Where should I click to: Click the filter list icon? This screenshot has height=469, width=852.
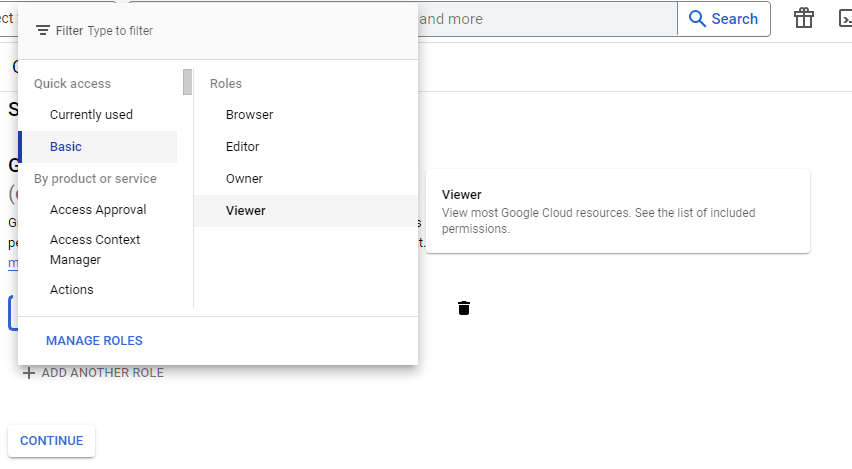tap(42, 31)
